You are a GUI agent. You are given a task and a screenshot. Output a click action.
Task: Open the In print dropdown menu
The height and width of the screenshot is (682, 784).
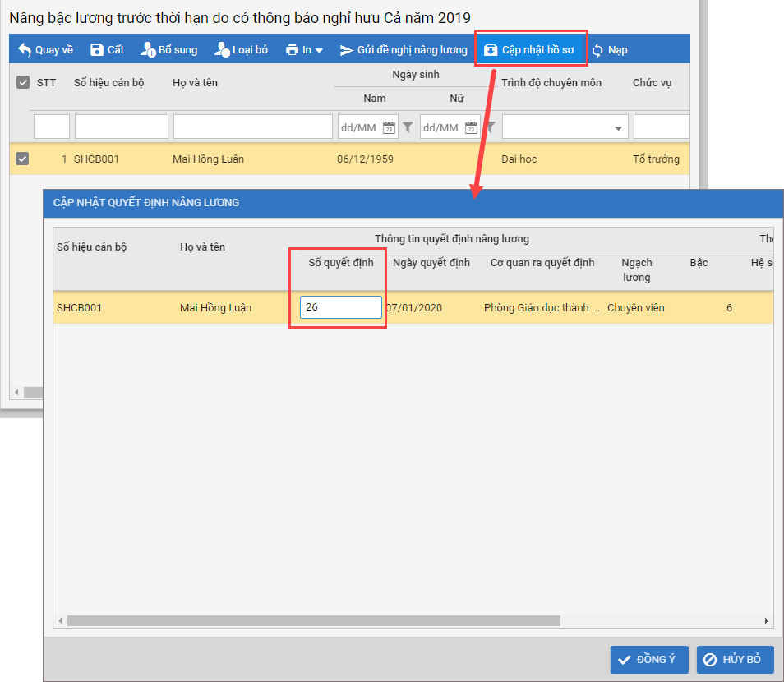pos(304,50)
